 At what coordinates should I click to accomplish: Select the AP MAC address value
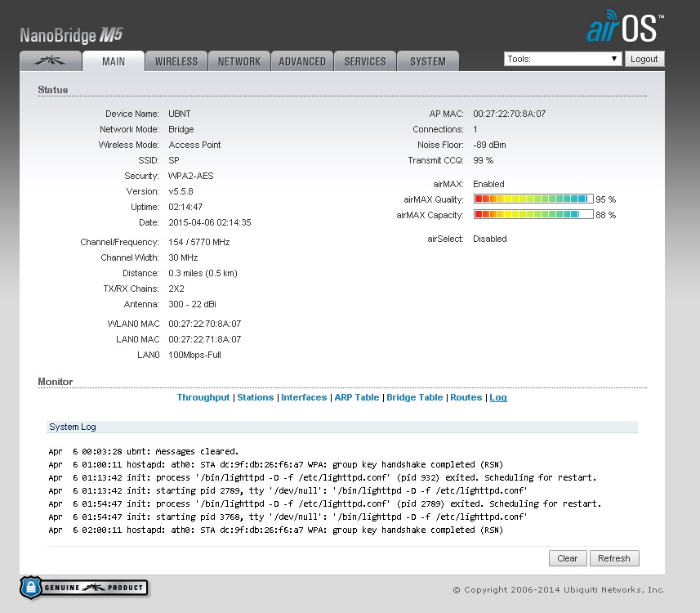[x=510, y=114]
